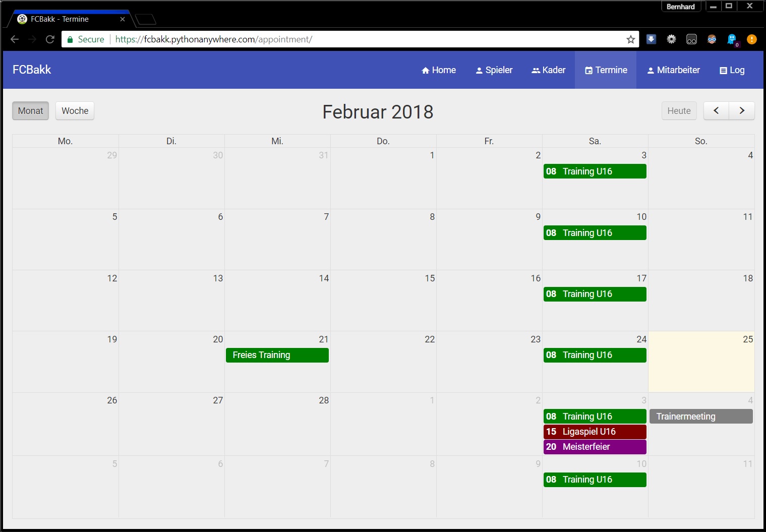Click the gear extension icon in toolbar
Viewport: 766px width, 532px height.
pos(671,39)
